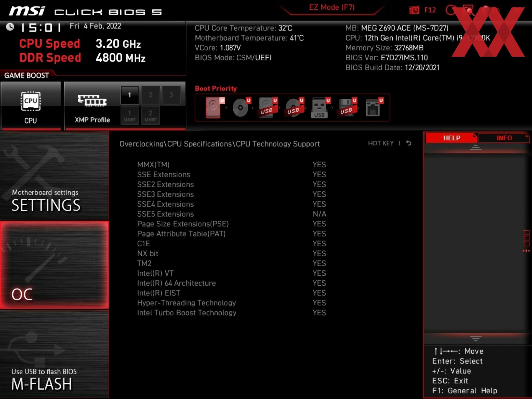Select the C1E row
The width and height of the screenshot is (532, 399).
(x=232, y=244)
